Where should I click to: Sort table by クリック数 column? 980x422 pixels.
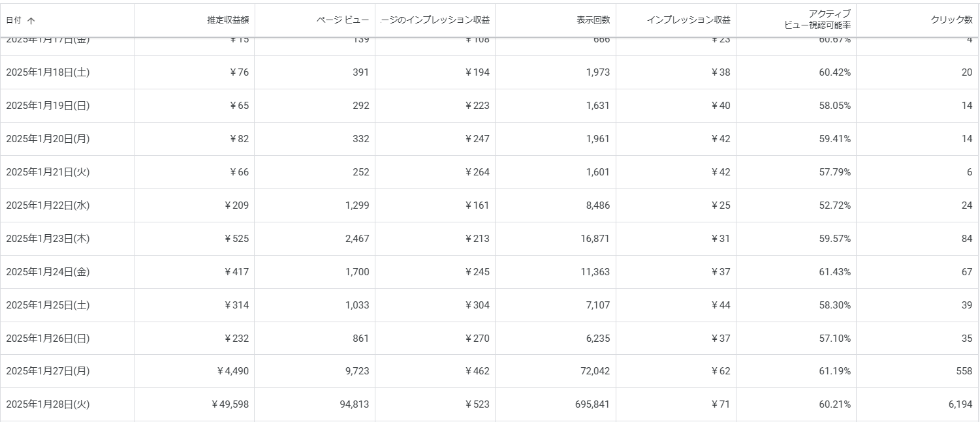(x=951, y=20)
